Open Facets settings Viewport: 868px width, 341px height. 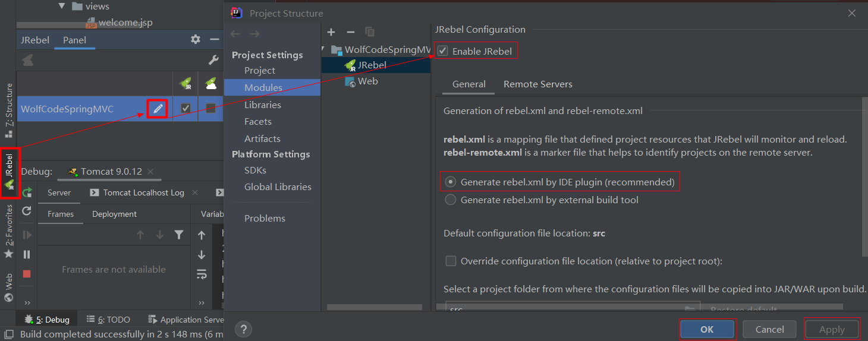[258, 121]
